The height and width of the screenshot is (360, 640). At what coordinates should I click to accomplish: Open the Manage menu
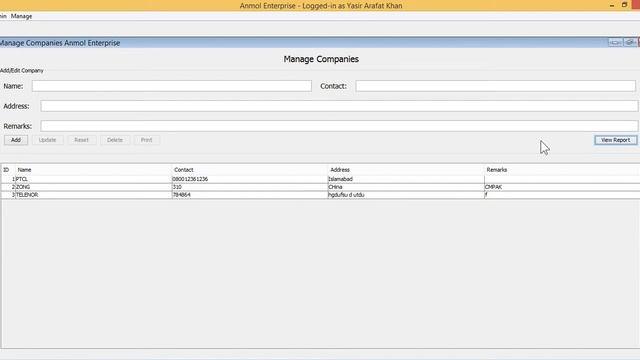21,16
